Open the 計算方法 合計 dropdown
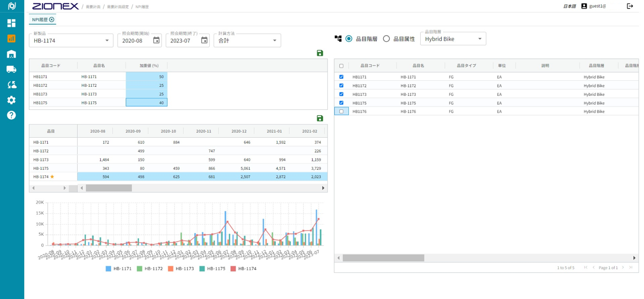Screen dimensions: 644x299 coord(274,40)
